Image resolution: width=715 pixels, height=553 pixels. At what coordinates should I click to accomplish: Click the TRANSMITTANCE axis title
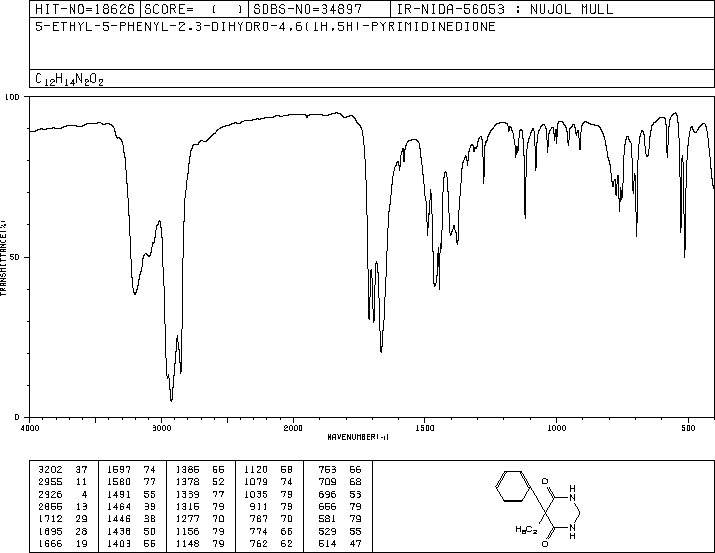(3, 258)
